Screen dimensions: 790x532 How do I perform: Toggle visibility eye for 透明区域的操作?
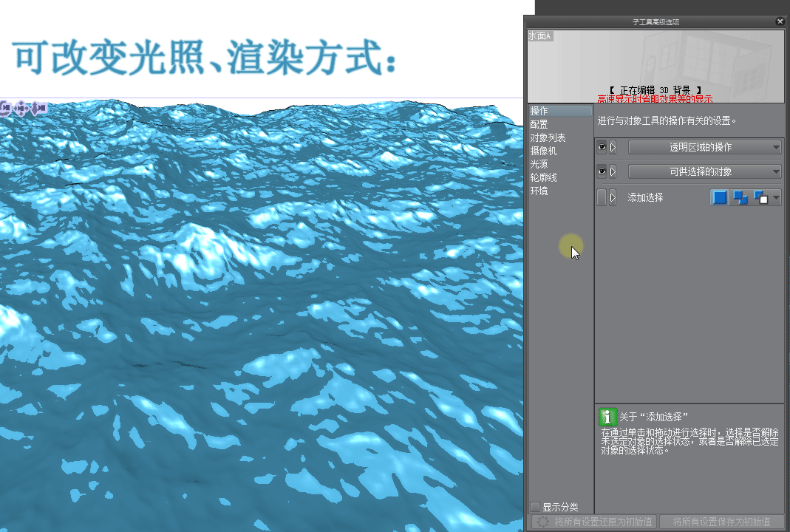click(x=602, y=147)
